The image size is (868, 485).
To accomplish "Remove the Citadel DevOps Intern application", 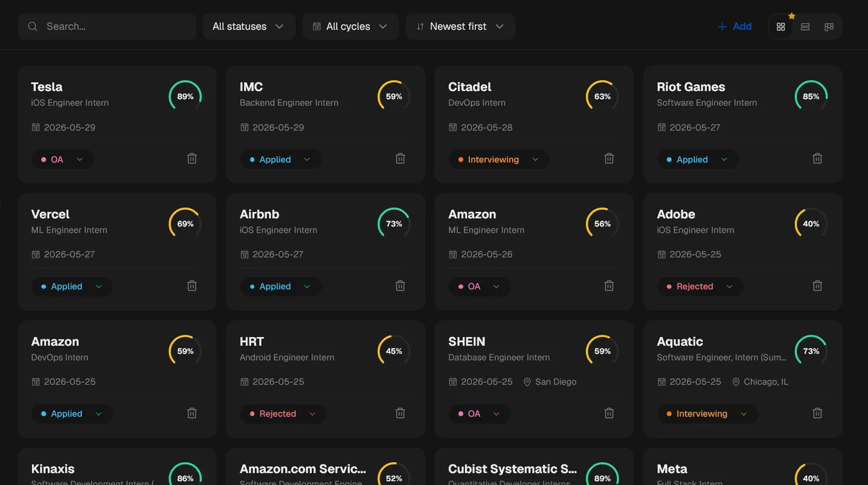I will tap(609, 159).
